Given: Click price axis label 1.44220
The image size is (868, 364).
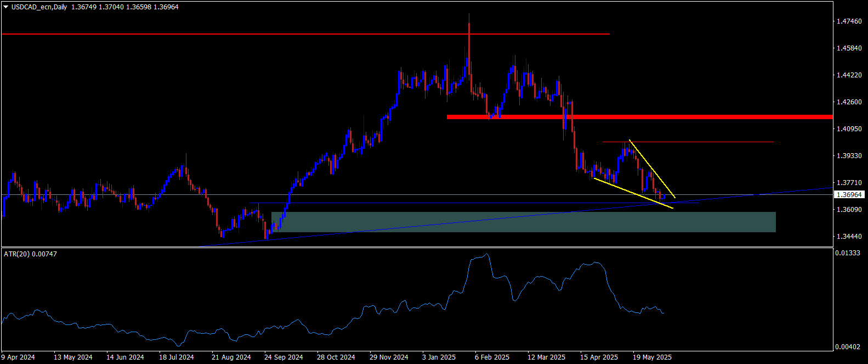Looking at the screenshot, I should [x=850, y=75].
